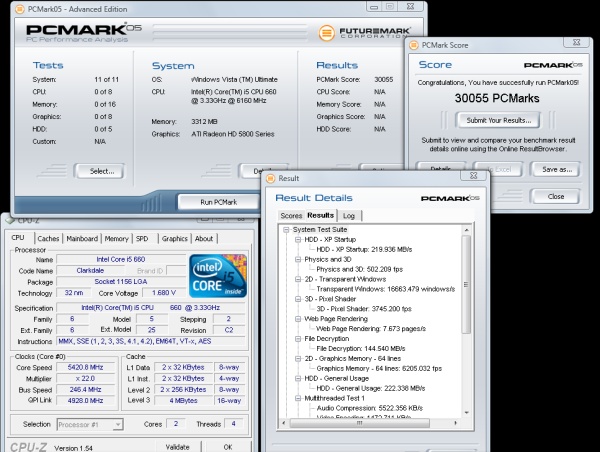The height and width of the screenshot is (452, 600).
Task: Click the Core Voltage value 1.680 V
Action: (164, 293)
